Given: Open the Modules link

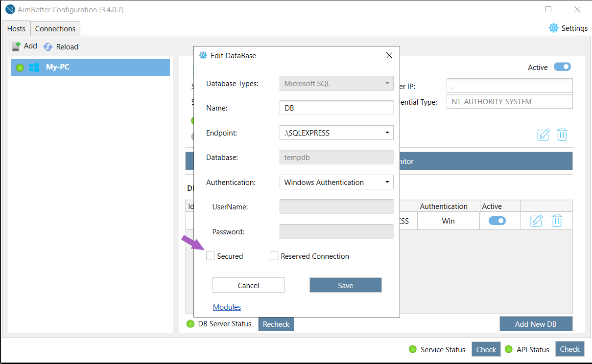Looking at the screenshot, I should (227, 307).
